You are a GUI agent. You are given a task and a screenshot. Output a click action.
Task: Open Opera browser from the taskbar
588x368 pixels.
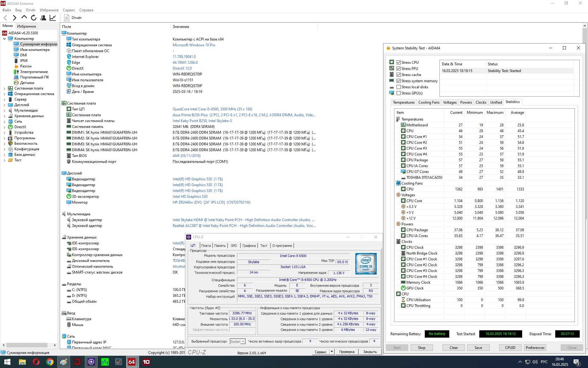(36, 362)
